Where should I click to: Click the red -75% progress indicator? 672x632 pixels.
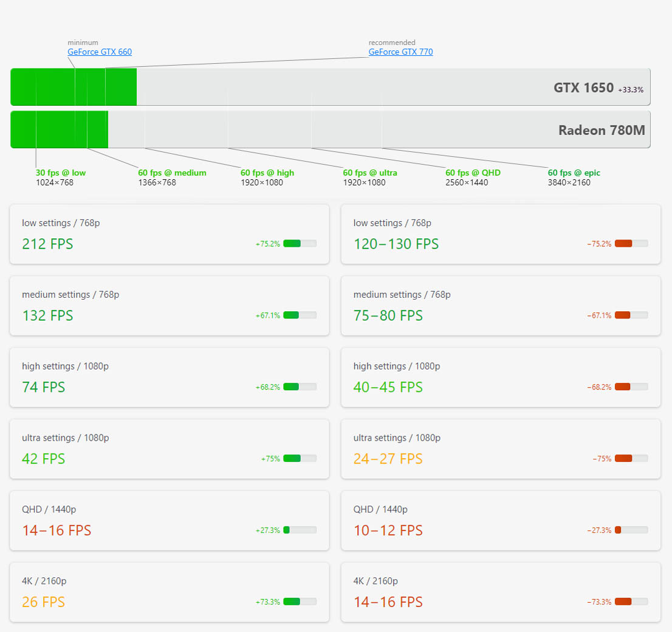point(624,458)
